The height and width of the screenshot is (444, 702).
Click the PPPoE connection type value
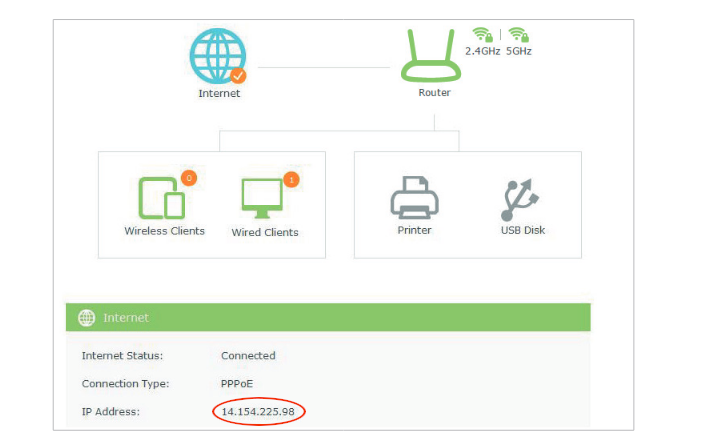(237, 383)
